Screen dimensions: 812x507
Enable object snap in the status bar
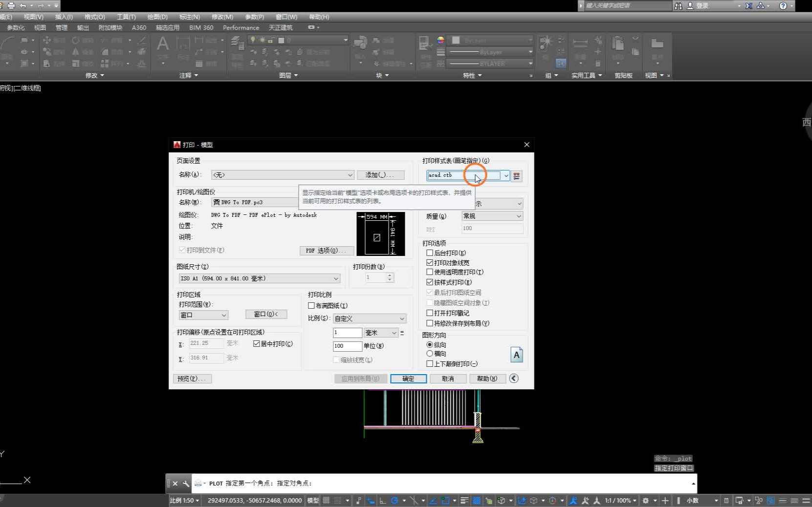coord(445,500)
